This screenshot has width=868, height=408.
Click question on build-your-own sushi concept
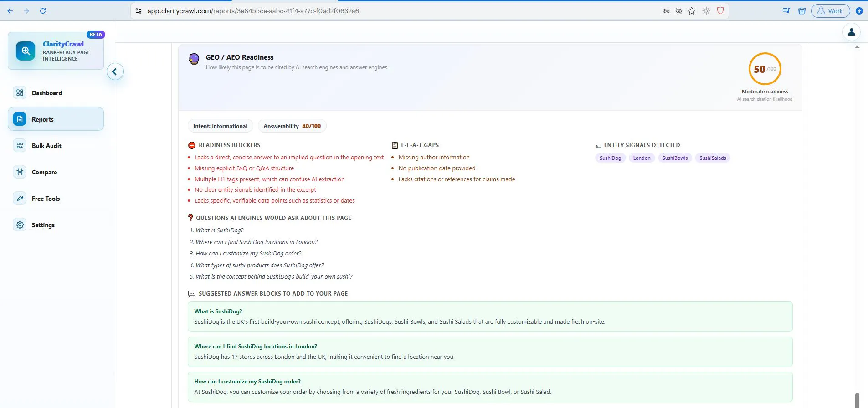click(x=271, y=276)
